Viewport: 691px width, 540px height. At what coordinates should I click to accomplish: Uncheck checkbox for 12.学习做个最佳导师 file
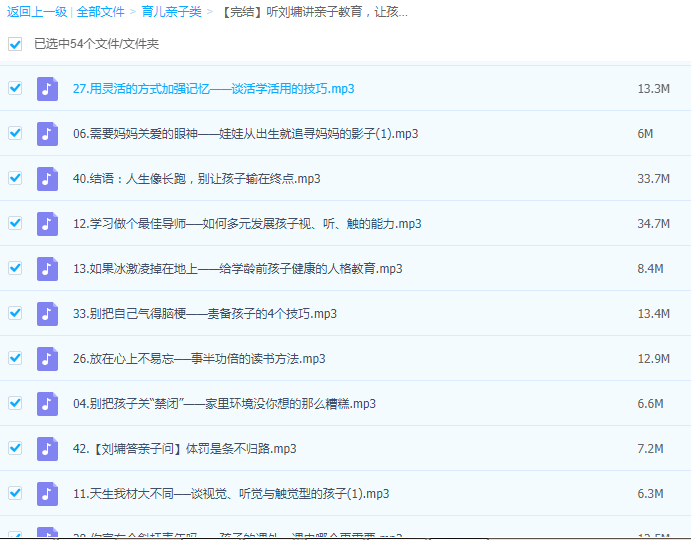[15, 223]
